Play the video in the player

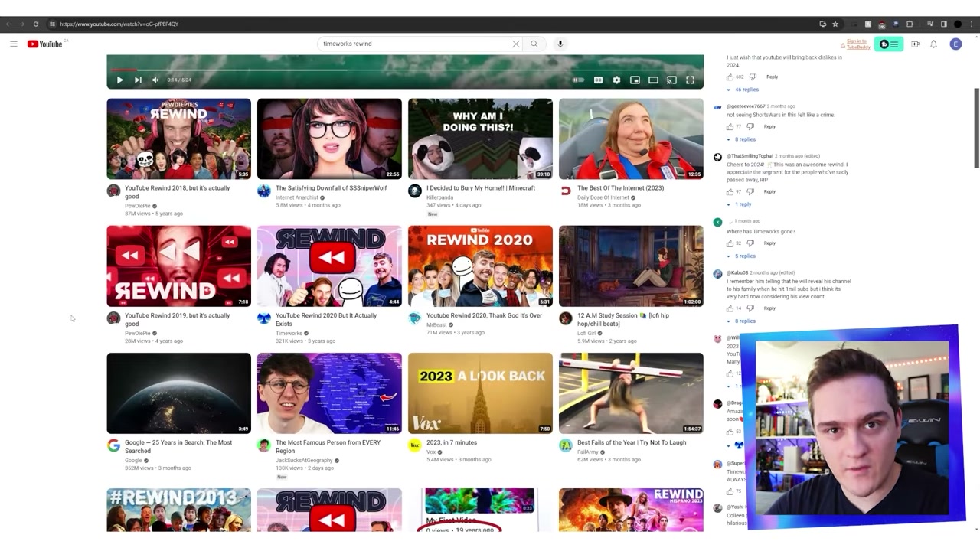click(120, 80)
